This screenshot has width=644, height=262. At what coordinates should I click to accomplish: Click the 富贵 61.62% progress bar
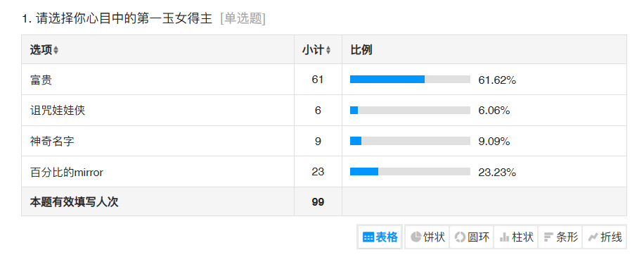click(410, 80)
